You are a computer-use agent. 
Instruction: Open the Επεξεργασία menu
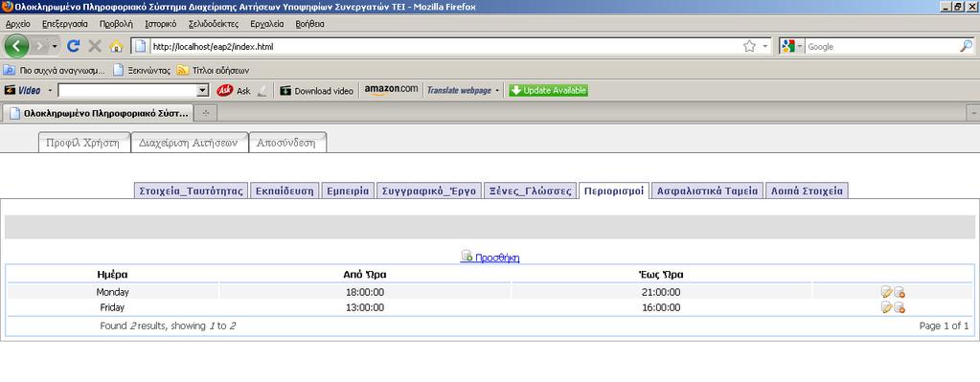pos(65,24)
